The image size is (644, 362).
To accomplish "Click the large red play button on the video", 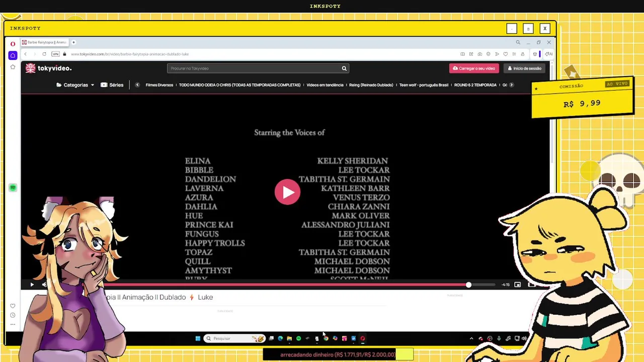I will click(x=287, y=192).
